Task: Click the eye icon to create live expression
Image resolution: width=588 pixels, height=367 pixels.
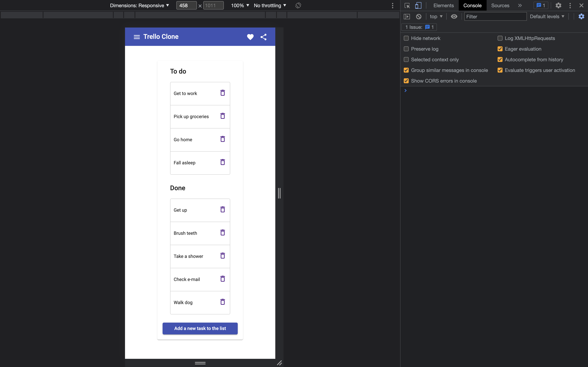Action: 454,16
